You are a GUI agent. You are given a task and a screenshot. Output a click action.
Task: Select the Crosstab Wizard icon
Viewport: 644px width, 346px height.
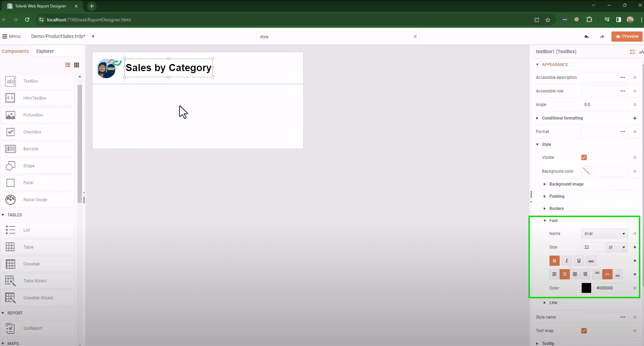coord(10,298)
